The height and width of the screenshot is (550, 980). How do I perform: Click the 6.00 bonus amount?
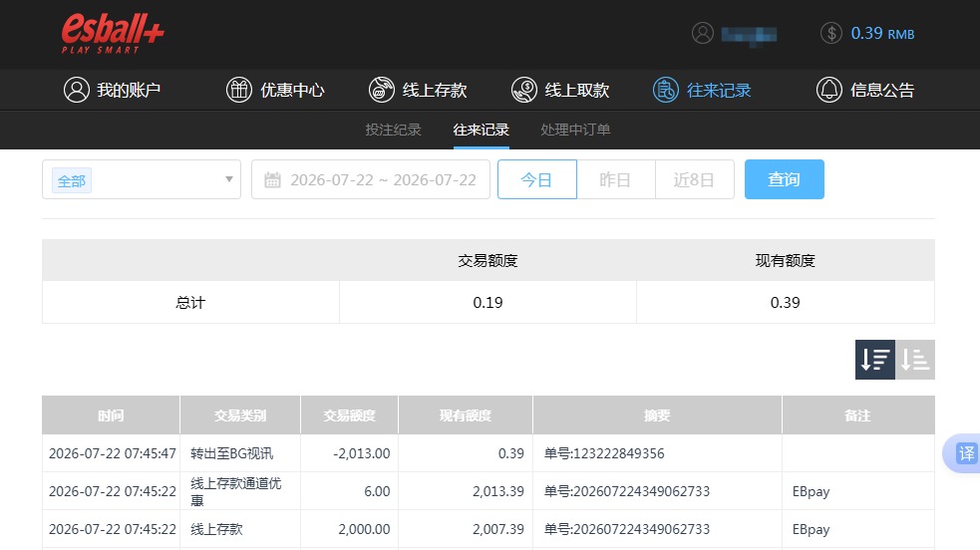(377, 491)
